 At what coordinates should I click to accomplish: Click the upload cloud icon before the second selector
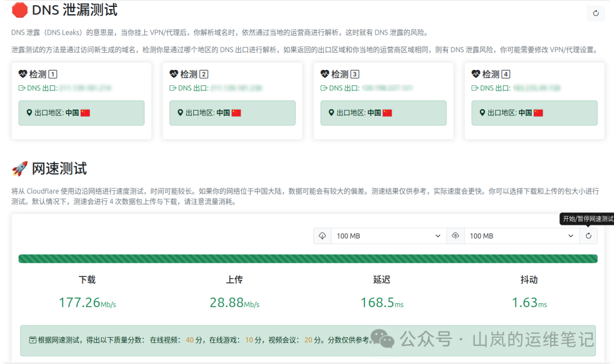point(455,236)
